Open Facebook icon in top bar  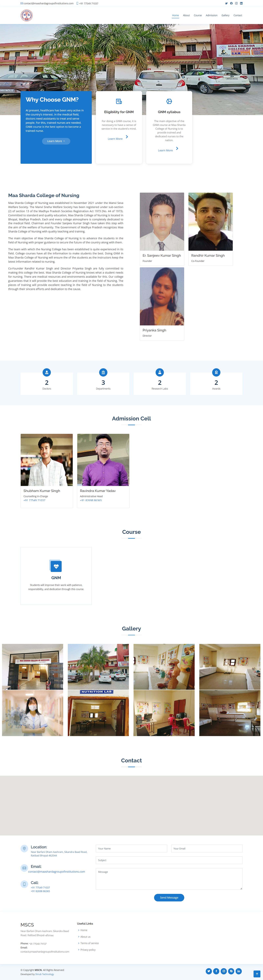point(231,3)
